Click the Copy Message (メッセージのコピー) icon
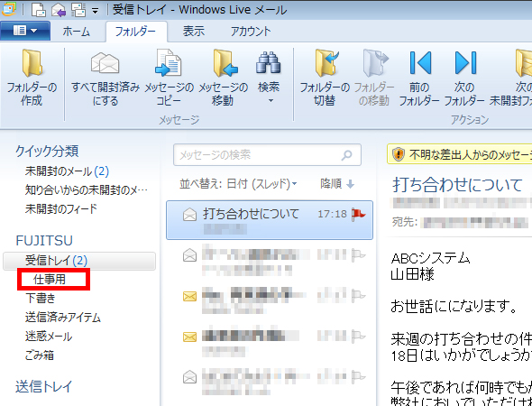 169,63
